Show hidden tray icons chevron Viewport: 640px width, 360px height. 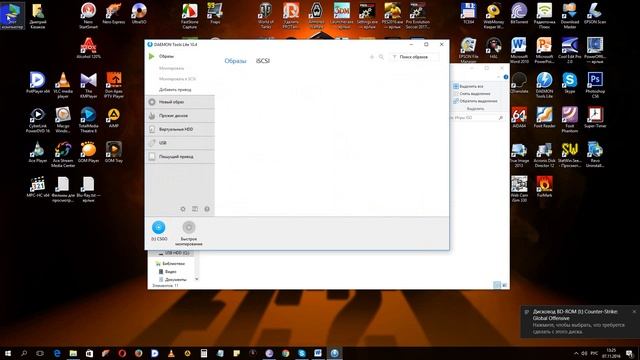[576, 353]
